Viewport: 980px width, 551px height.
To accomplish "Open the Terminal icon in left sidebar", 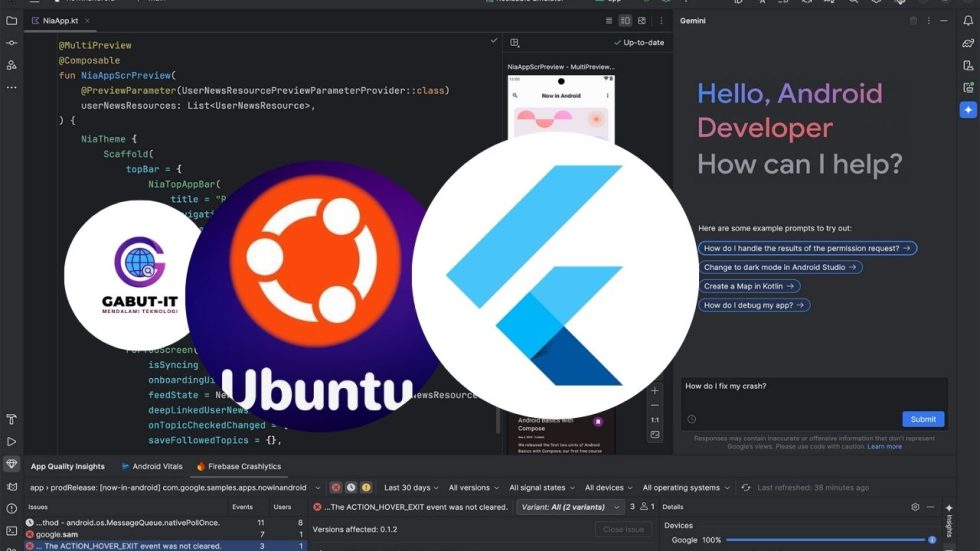I will [11, 531].
